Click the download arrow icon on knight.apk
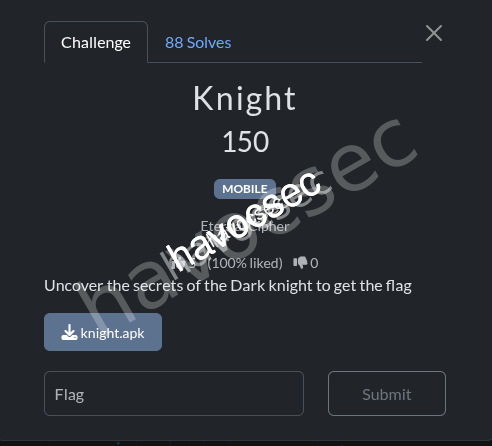 click(69, 333)
